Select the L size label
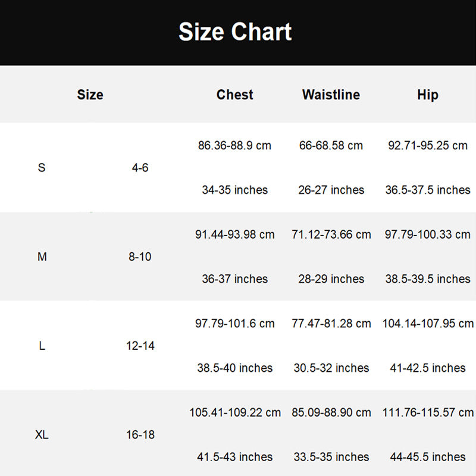The width and height of the screenshot is (476, 476). point(42,346)
